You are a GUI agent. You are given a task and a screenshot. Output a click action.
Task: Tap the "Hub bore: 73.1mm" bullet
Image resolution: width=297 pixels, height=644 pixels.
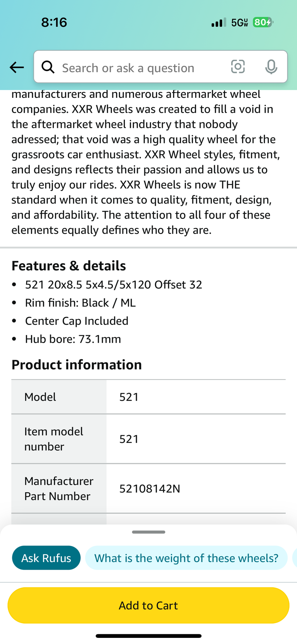pyautogui.click(x=73, y=339)
